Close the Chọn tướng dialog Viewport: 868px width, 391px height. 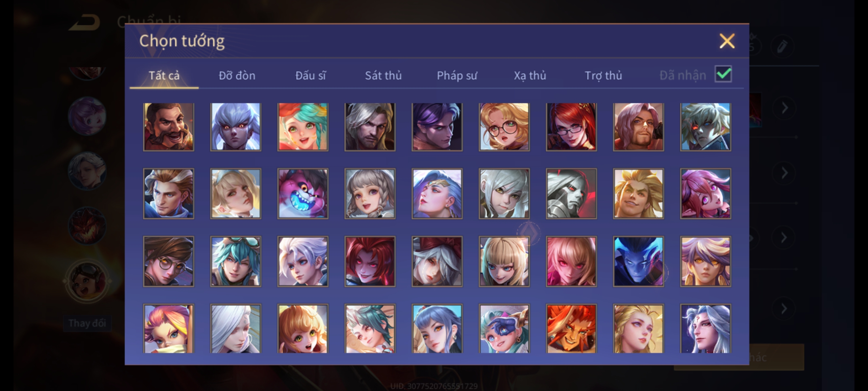click(727, 41)
